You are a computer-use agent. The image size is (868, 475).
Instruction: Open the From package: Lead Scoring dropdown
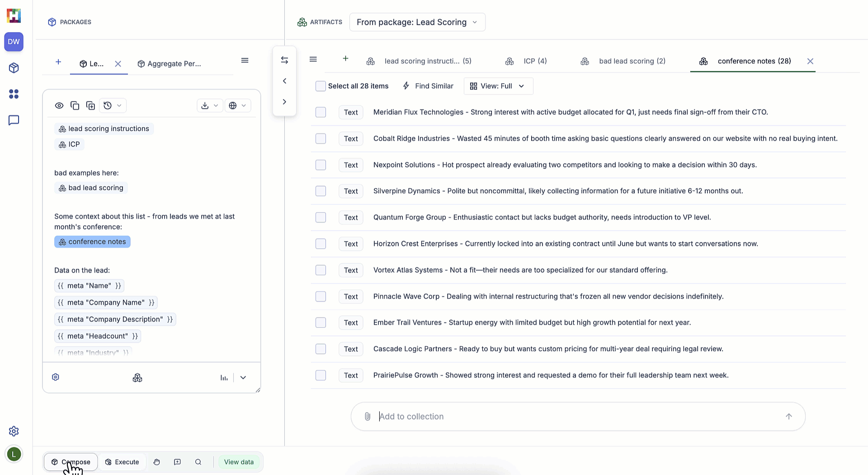(417, 22)
